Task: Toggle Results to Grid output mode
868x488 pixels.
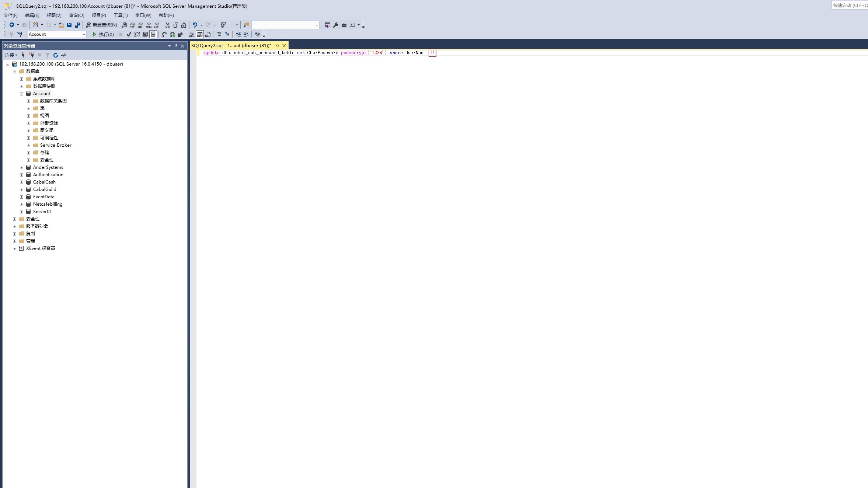Action: pyautogui.click(x=200, y=34)
